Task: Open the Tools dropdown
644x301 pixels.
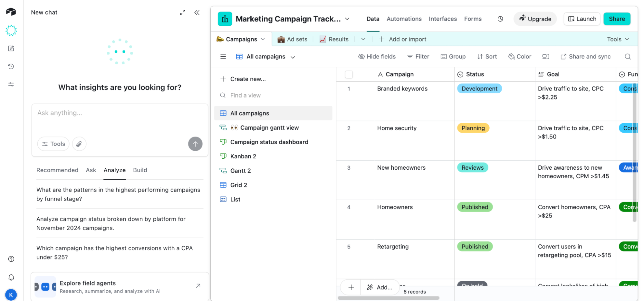Action: (x=617, y=39)
